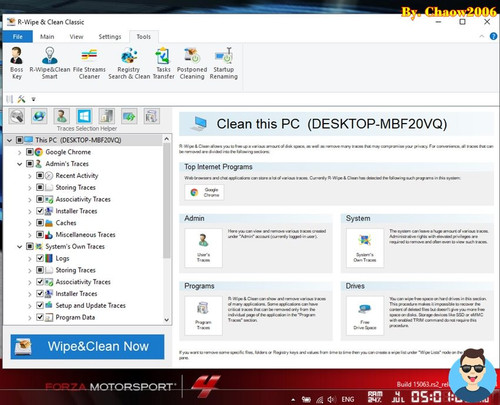
Task: Click the magnifier Traces Selection Helper icon
Action: pos(17,116)
